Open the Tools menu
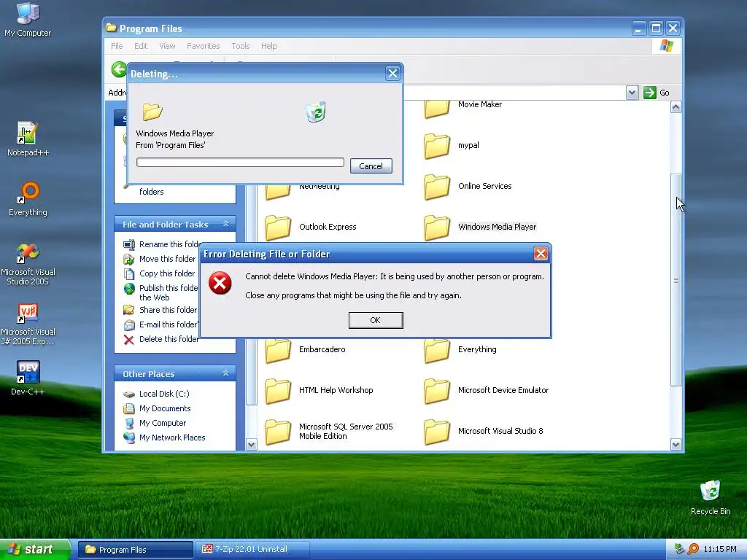747x560 pixels. 241,46
